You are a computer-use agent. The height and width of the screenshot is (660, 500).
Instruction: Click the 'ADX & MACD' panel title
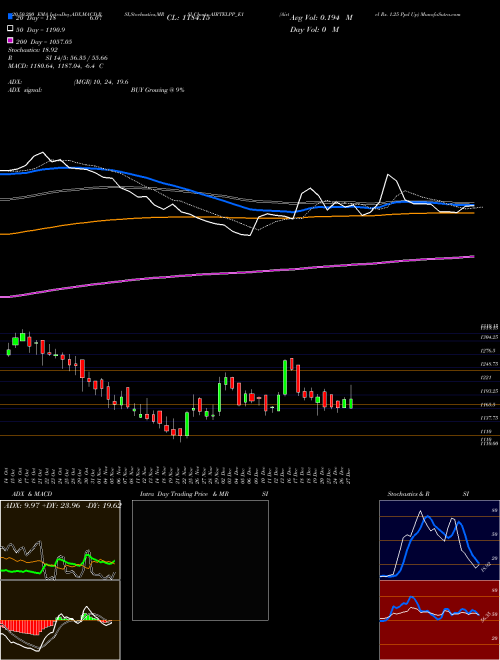click(32, 494)
